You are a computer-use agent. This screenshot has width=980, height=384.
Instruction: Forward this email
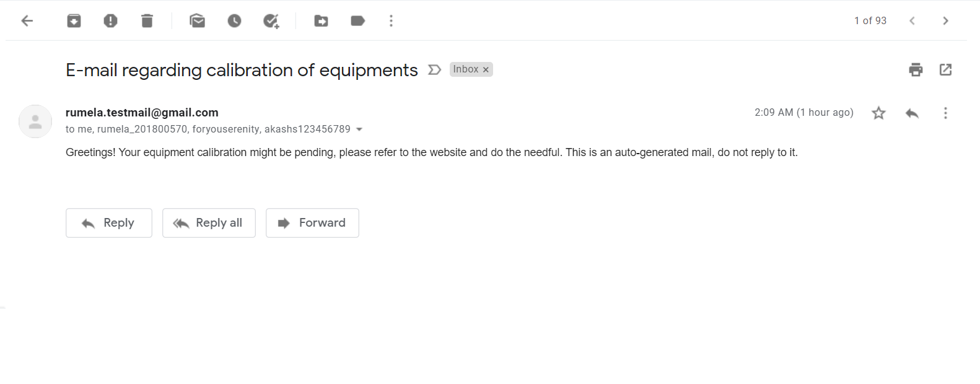point(312,222)
